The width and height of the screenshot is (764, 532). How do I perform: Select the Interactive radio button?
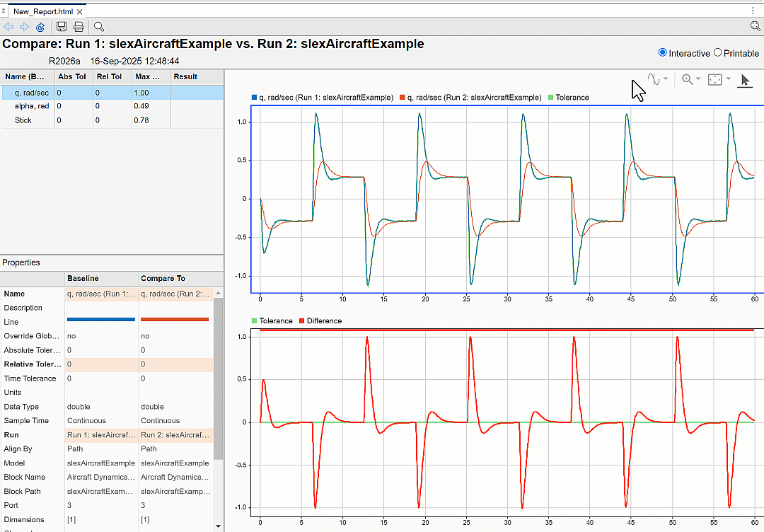[x=663, y=52]
